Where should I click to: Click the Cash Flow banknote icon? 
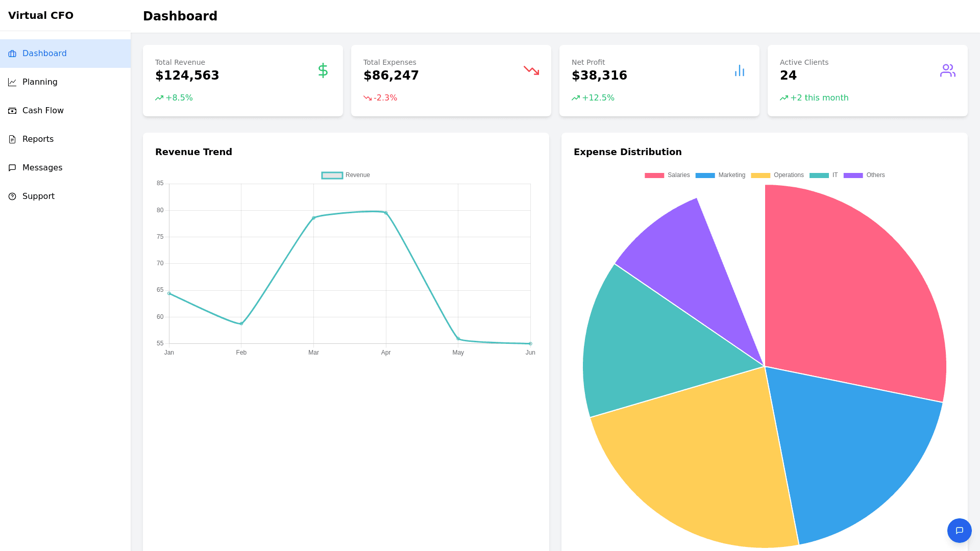12,111
